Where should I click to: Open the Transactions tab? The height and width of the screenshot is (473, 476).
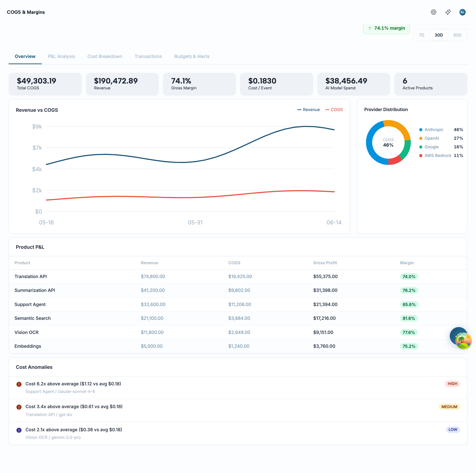(x=148, y=56)
